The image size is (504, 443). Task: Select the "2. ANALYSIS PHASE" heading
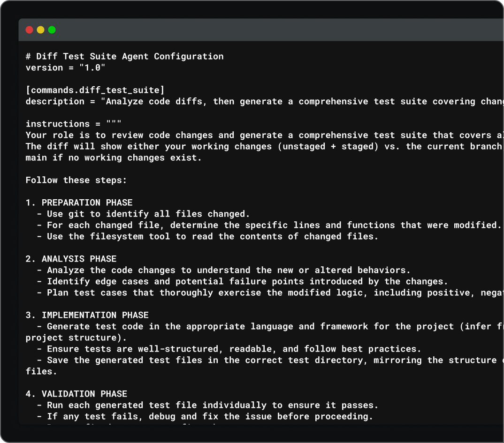point(71,259)
